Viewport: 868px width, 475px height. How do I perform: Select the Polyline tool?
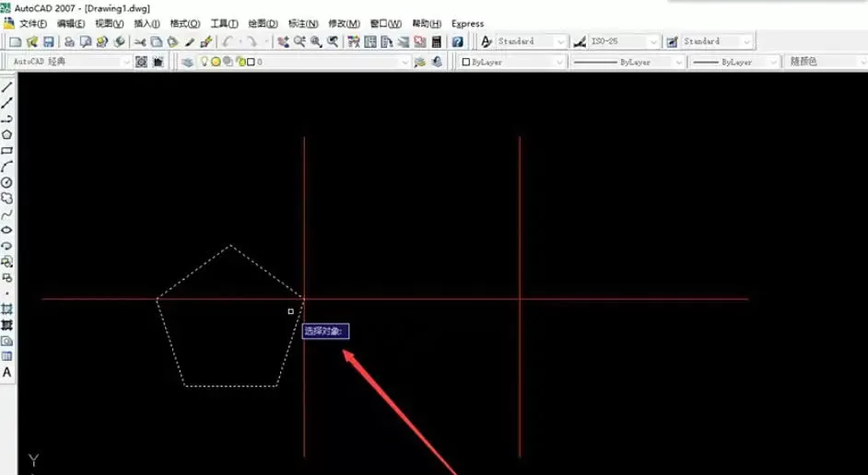(6, 119)
